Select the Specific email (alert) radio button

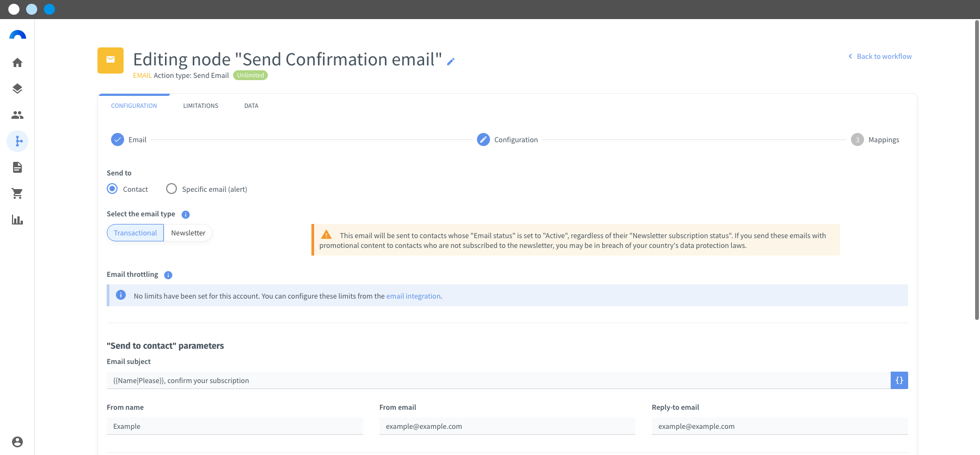pyautogui.click(x=171, y=189)
